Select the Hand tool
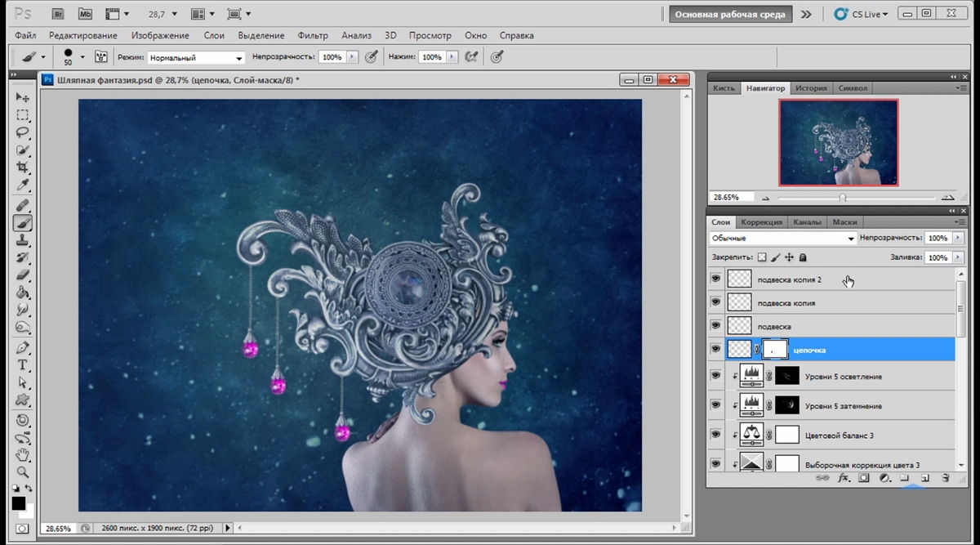This screenshot has height=545, width=980. (23, 454)
